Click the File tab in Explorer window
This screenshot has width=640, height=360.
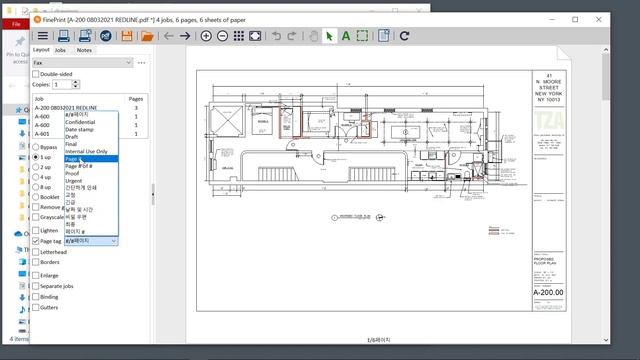(16, 24)
